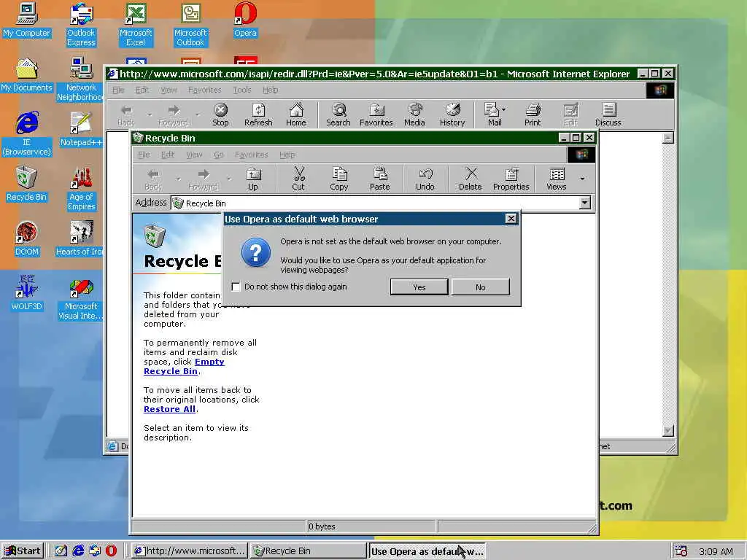Expand Recycle Bin toolbar overflow arrow
The width and height of the screenshot is (747, 560).
pos(582,179)
